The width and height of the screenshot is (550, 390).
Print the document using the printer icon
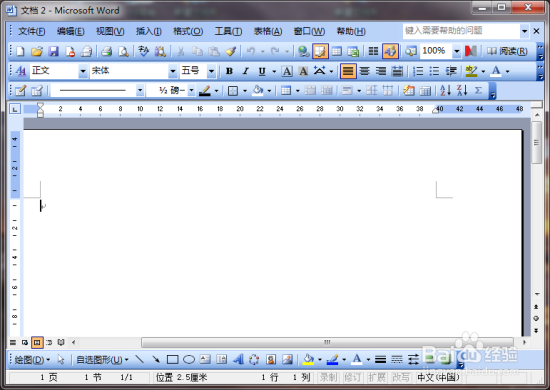pyautogui.click(x=106, y=52)
